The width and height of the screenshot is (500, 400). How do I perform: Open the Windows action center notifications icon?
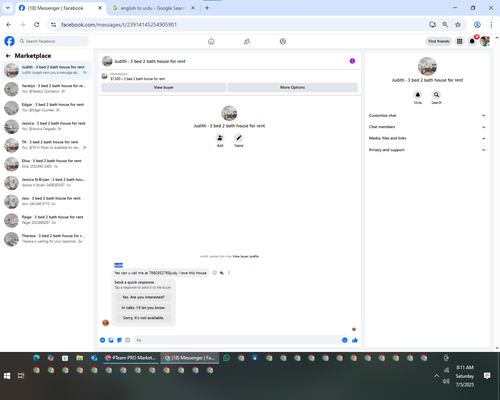tap(487, 376)
